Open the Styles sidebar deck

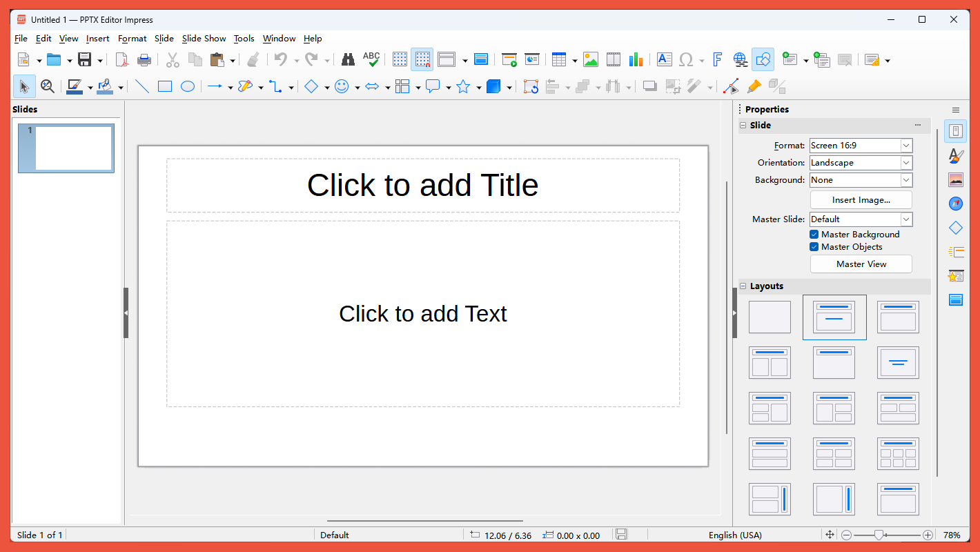coord(956,155)
